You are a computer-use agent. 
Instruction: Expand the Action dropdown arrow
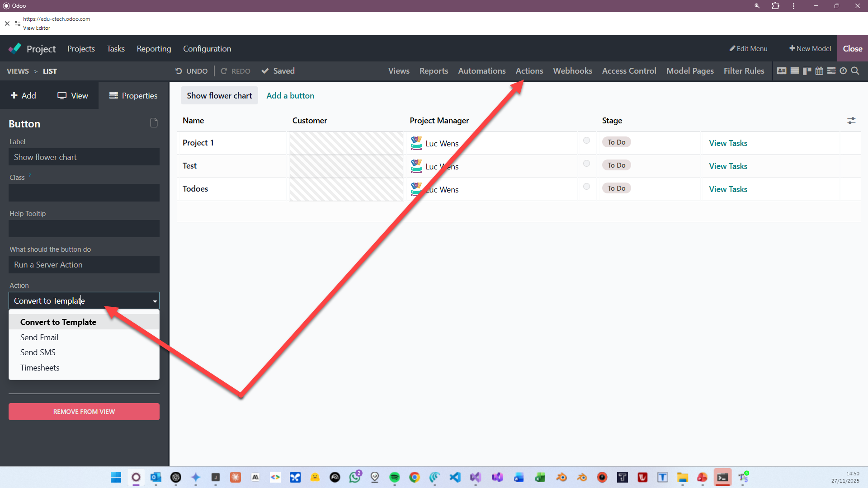point(155,301)
